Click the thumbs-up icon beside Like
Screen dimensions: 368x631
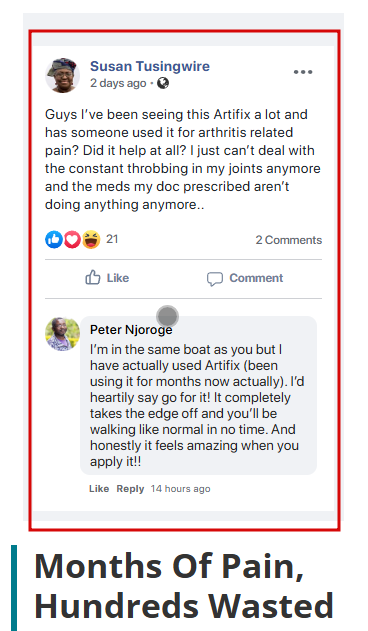tap(93, 278)
